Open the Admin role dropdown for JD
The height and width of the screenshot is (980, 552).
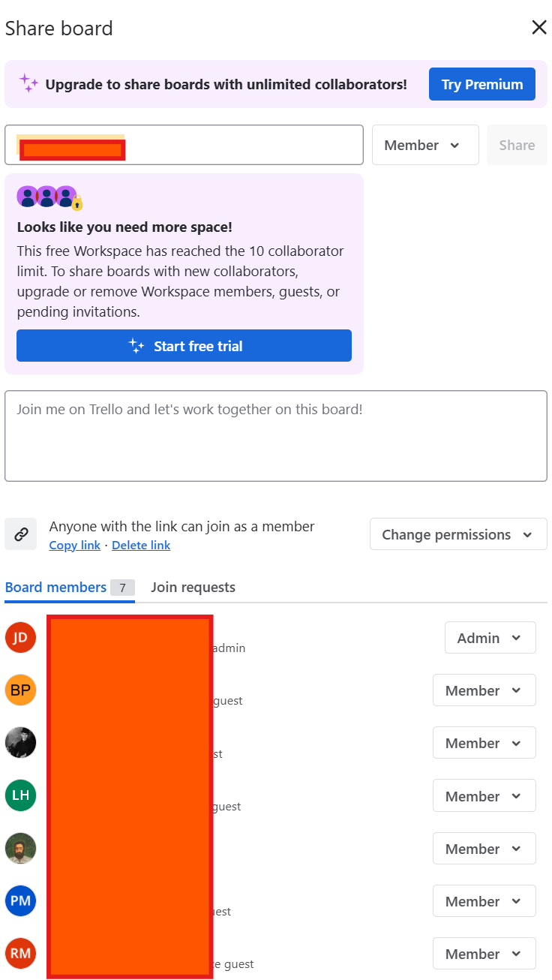(490, 637)
